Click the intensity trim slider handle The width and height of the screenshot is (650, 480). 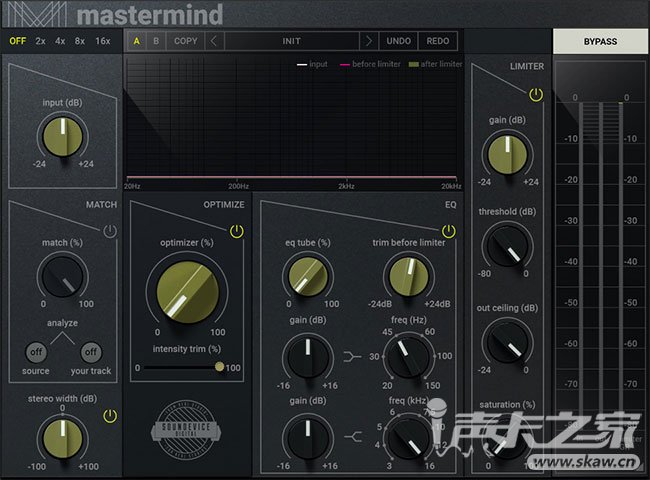(x=219, y=366)
